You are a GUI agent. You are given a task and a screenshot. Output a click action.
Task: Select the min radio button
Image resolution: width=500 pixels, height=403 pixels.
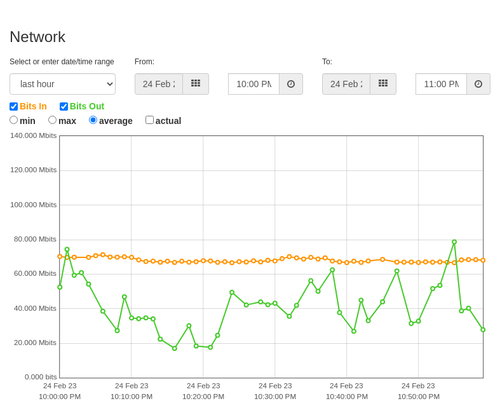click(14, 120)
